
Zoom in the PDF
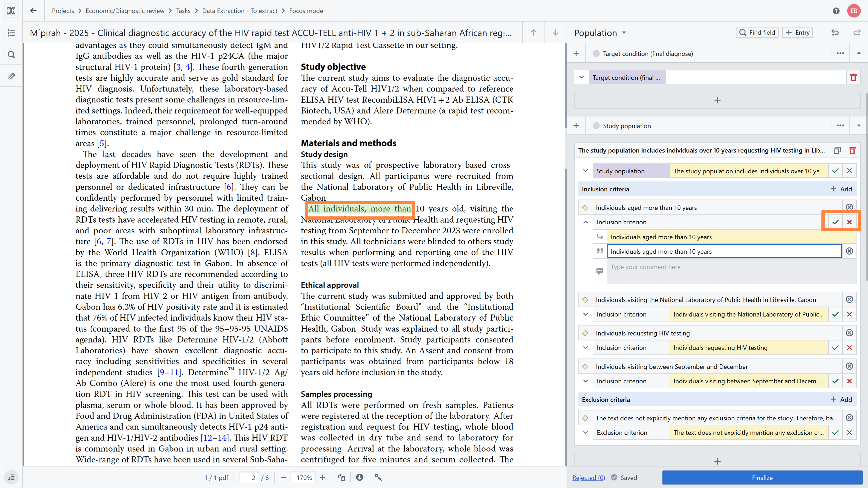(323, 478)
